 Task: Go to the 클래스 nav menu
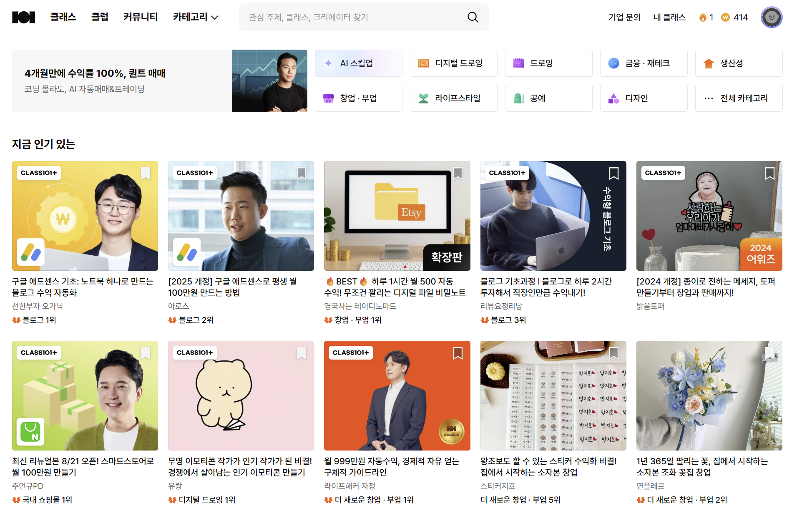[63, 17]
